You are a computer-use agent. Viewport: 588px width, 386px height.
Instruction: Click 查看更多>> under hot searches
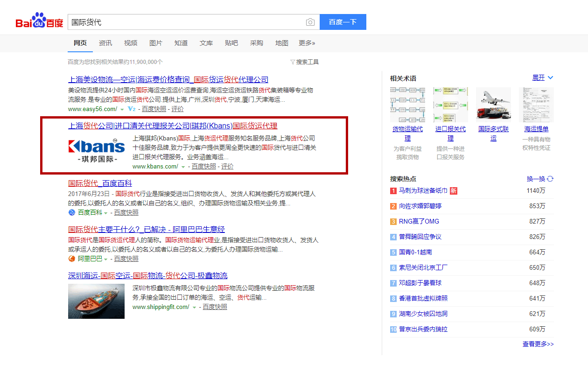point(538,344)
